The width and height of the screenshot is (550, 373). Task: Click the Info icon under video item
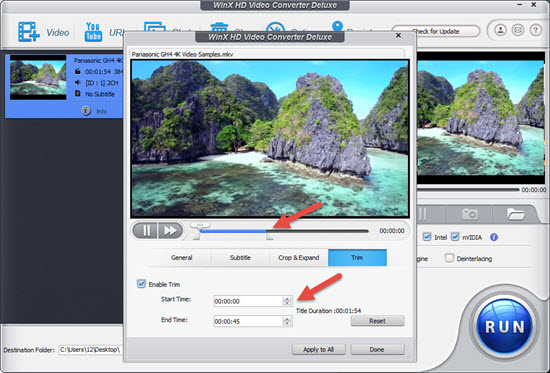click(86, 111)
